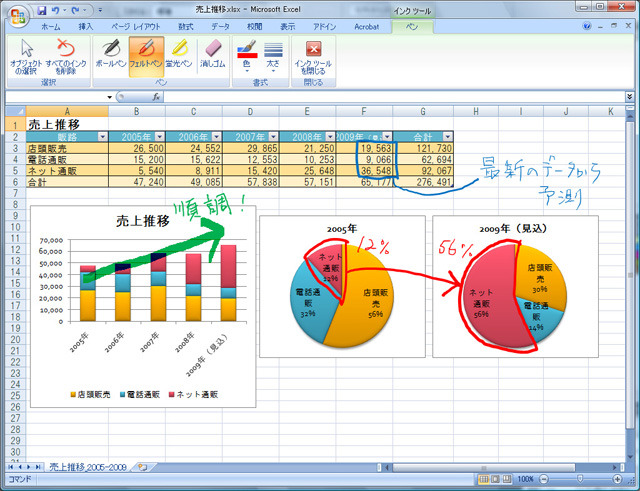Switch to Page Layout view in status bar
The image size is (640, 491).
pyautogui.click(x=495, y=479)
